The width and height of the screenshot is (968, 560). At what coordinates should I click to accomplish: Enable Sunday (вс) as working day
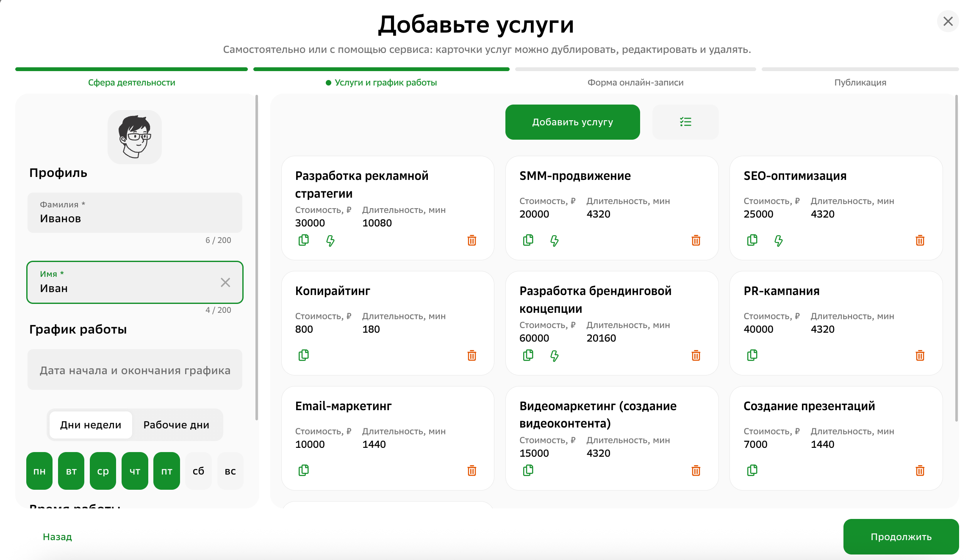(x=230, y=471)
